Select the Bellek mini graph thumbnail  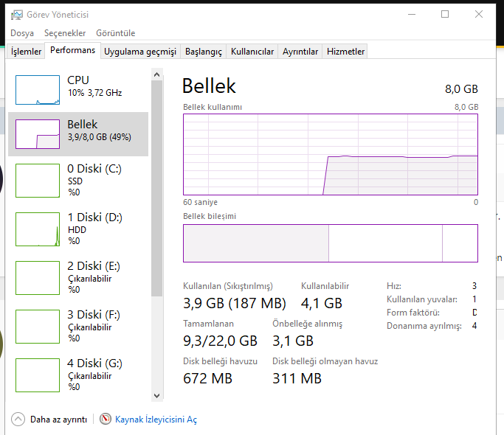[38, 134]
